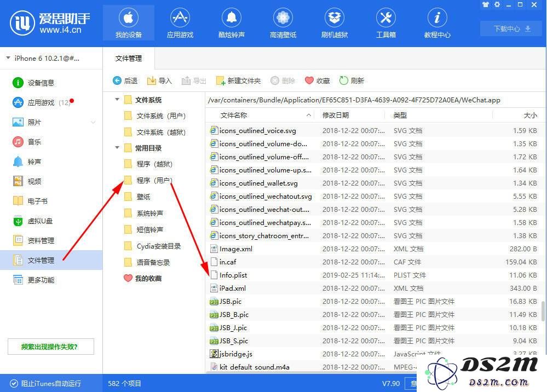
Task: Select 文件管理 in sidebar
Action: coord(51,260)
